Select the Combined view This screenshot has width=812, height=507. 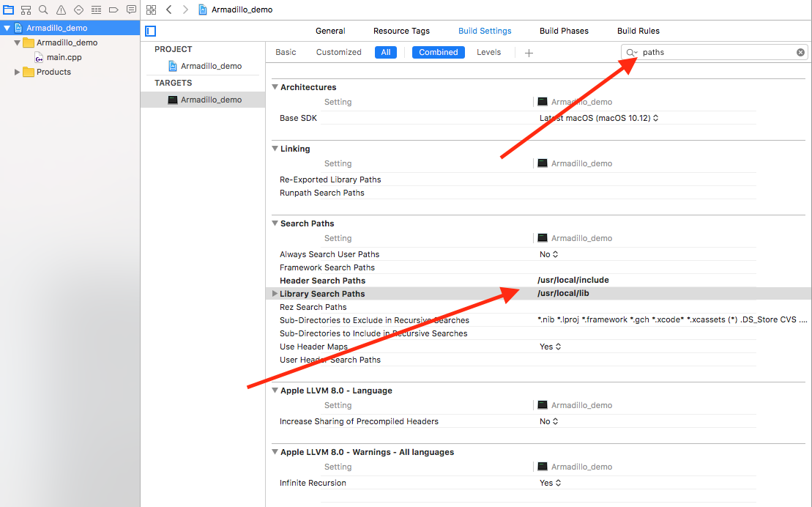438,52
